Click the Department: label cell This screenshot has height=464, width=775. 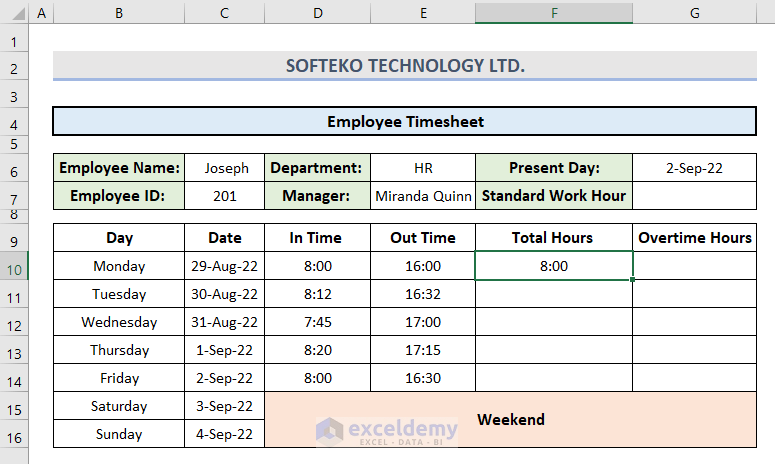click(x=317, y=168)
